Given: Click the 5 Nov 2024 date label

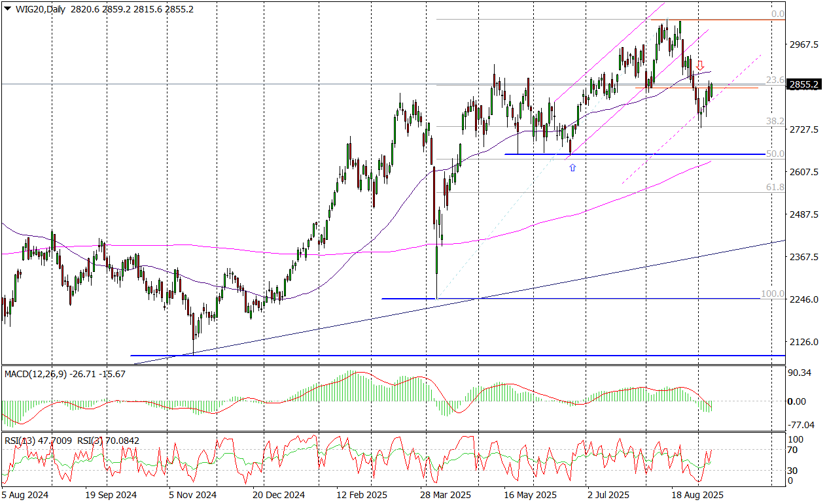Looking at the screenshot, I should coord(193,496).
